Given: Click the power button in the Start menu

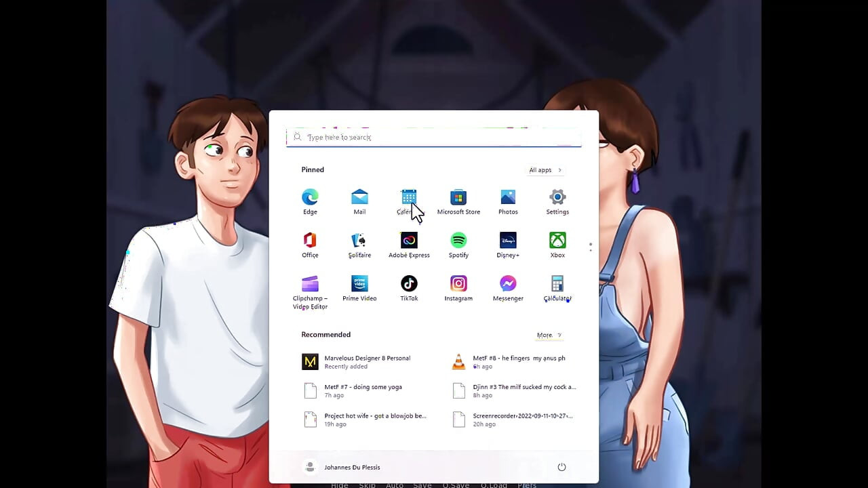Looking at the screenshot, I should 561,467.
